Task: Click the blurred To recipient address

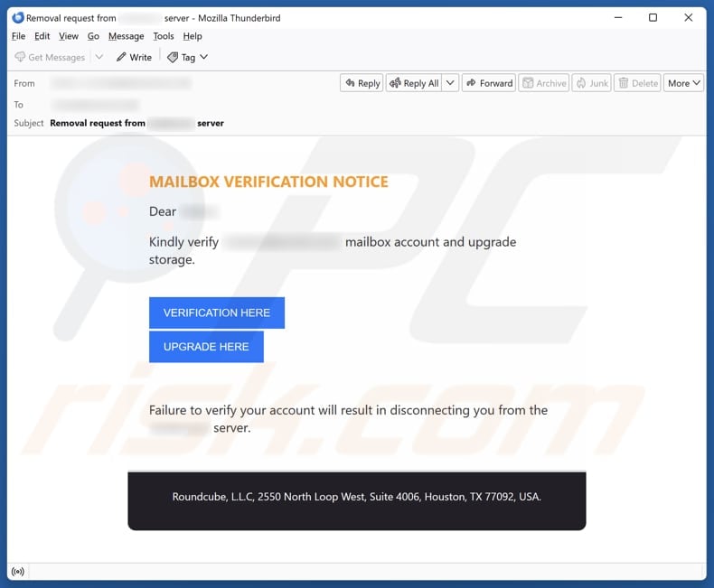Action: 95,105
